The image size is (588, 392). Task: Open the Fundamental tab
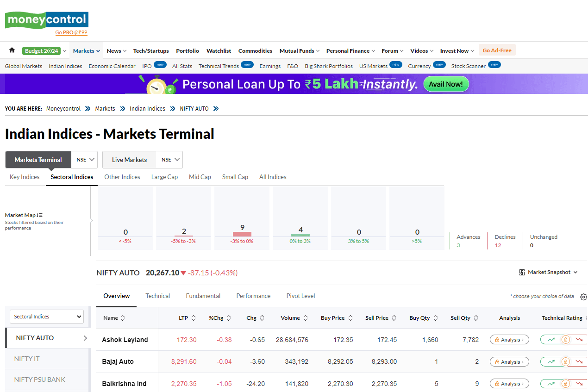point(203,296)
